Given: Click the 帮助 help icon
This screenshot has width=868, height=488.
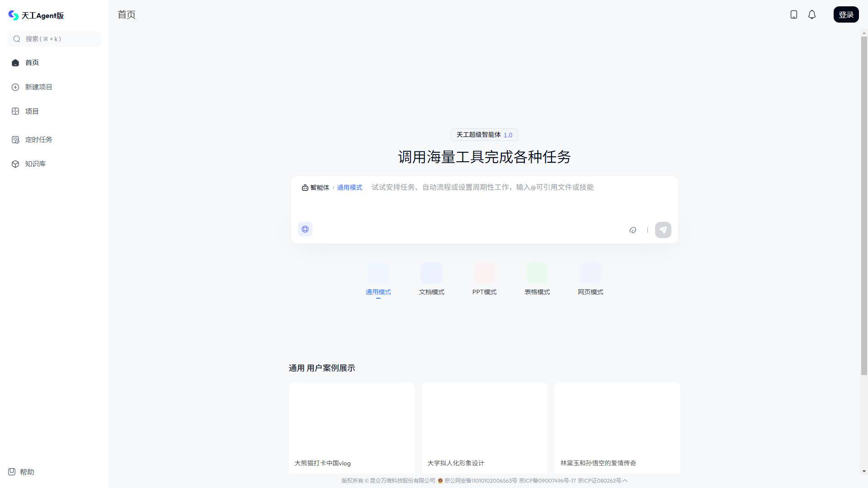Looking at the screenshot, I should [12, 472].
